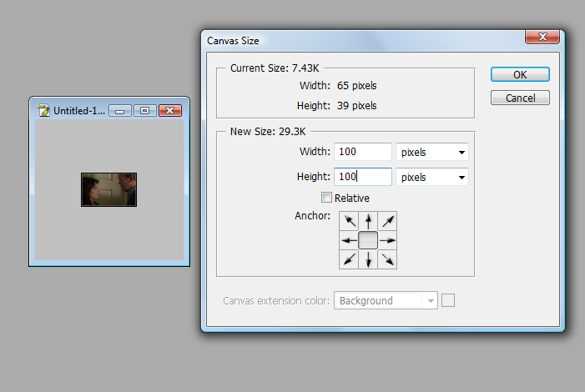Set anchor to middle-left arrow

(349, 240)
